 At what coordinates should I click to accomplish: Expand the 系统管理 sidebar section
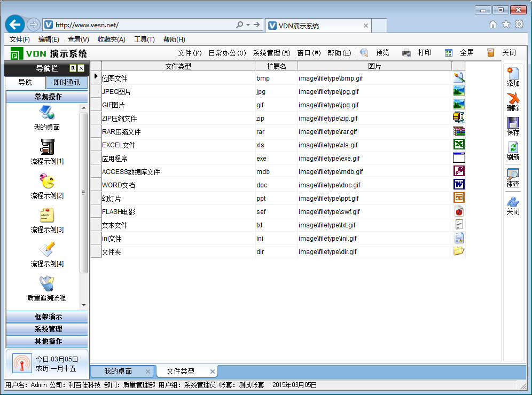[x=48, y=329]
